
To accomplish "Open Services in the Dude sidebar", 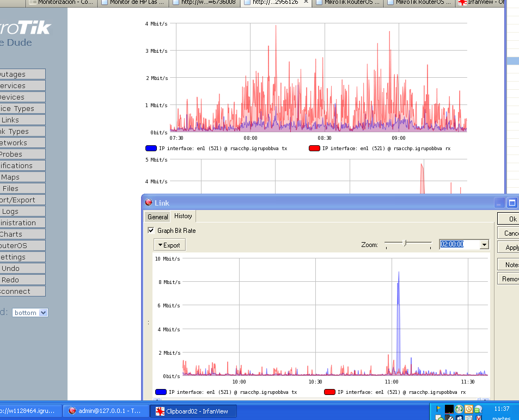I will (22, 85).
